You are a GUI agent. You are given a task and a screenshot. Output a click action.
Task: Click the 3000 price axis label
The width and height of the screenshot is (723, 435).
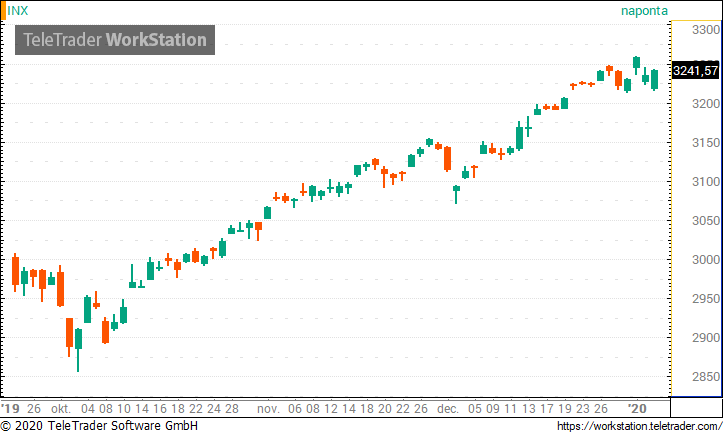(705, 260)
